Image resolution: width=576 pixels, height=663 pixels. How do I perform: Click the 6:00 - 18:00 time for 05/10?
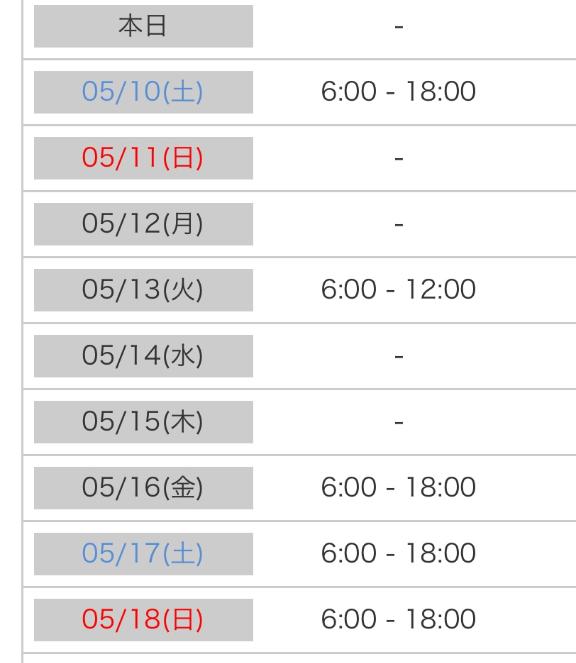(x=398, y=91)
